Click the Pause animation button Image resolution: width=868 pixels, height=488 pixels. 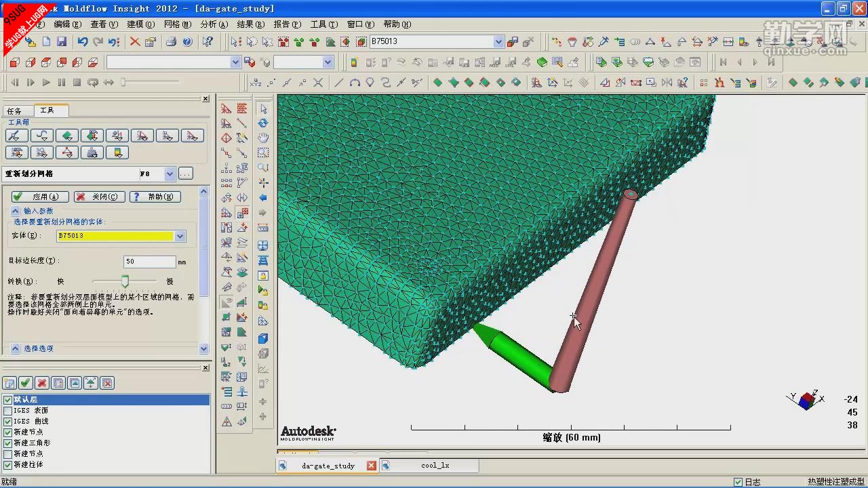point(62,83)
